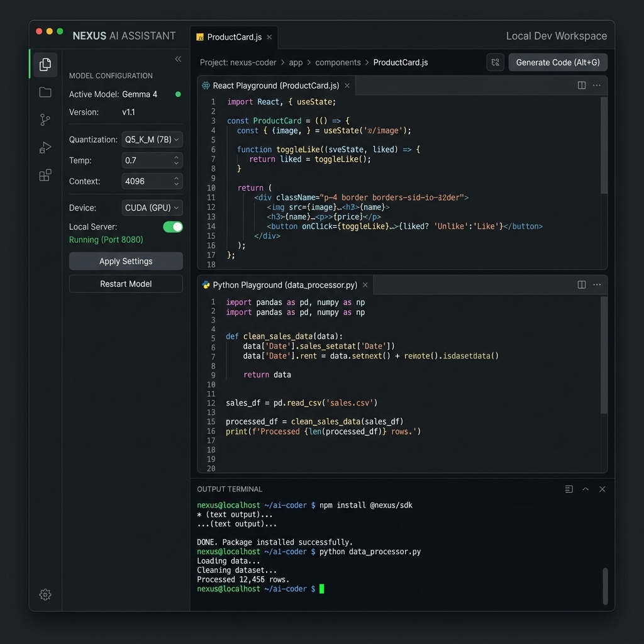Click 'def clean_sales_data(data):' line

click(284, 336)
